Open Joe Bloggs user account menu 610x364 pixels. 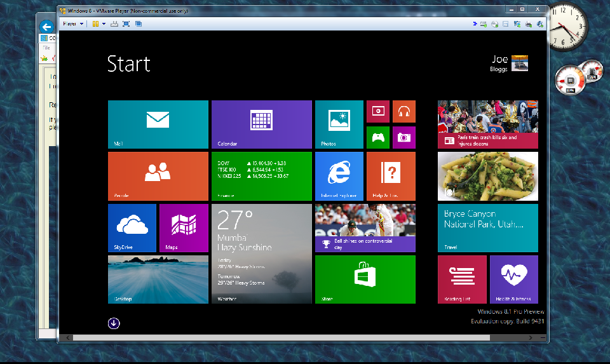tap(510, 64)
